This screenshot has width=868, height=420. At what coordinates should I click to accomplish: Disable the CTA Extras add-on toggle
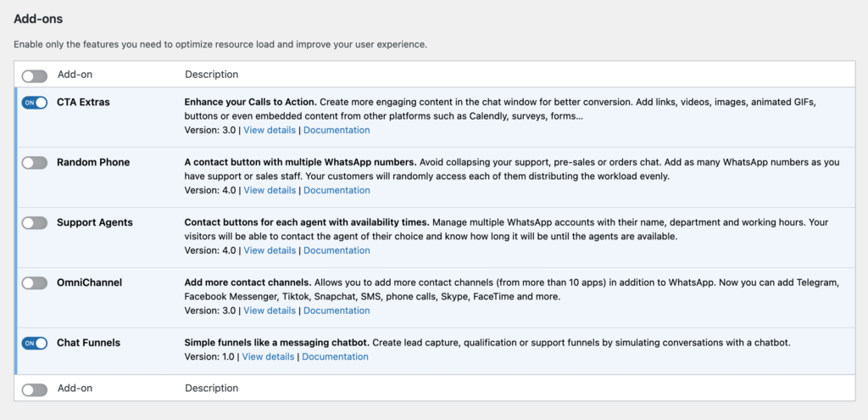(x=35, y=103)
